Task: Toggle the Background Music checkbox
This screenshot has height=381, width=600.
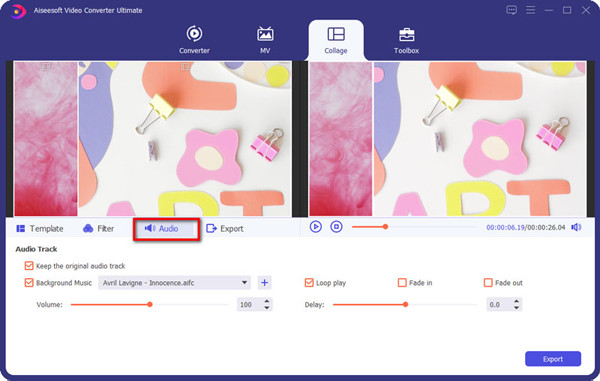Action: click(29, 283)
